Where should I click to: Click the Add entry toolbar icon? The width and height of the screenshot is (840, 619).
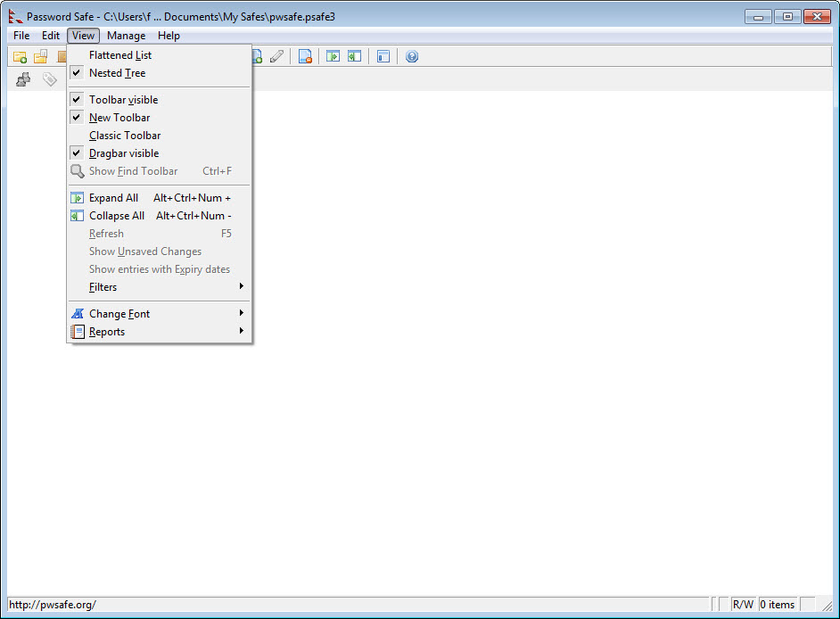pyautogui.click(x=257, y=56)
